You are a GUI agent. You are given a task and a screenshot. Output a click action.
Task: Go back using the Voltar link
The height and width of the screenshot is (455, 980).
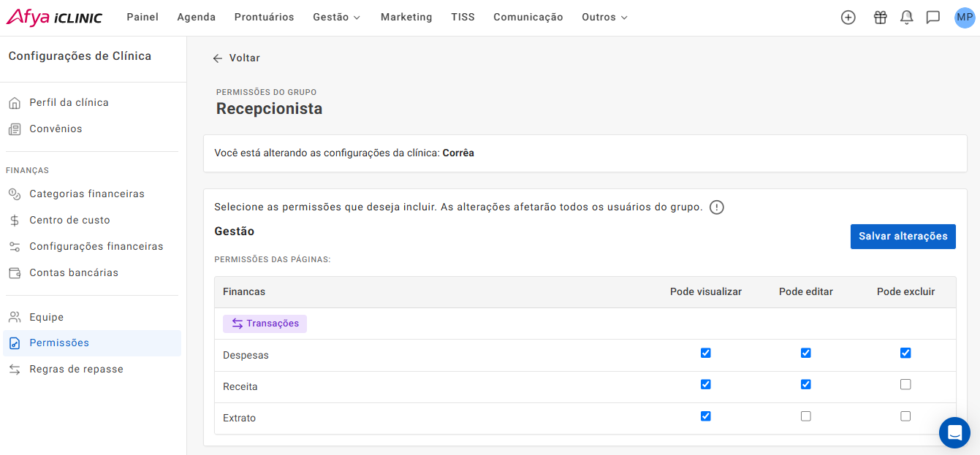coord(236,58)
